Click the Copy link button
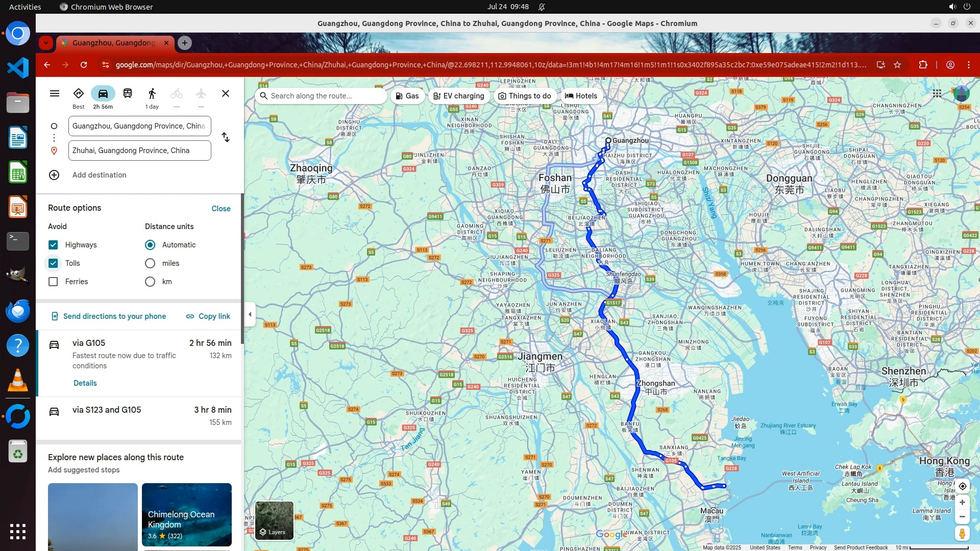Screen dimensions: 980x551 [208, 316]
